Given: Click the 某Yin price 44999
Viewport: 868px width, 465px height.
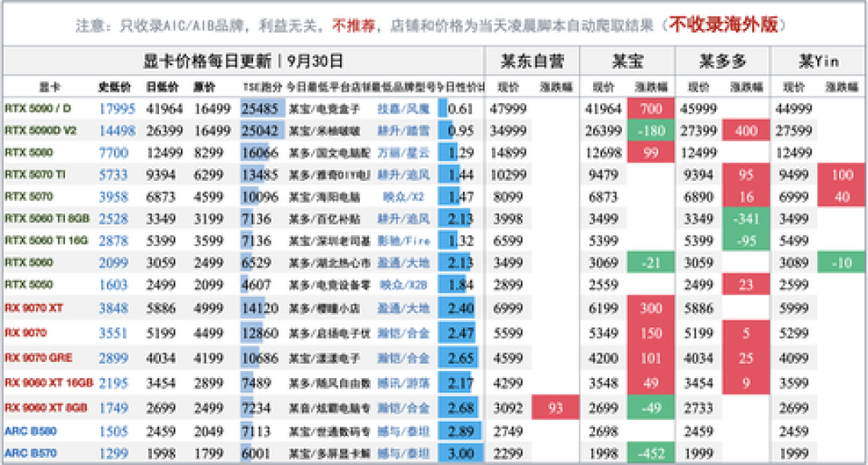Looking at the screenshot, I should (x=793, y=109).
